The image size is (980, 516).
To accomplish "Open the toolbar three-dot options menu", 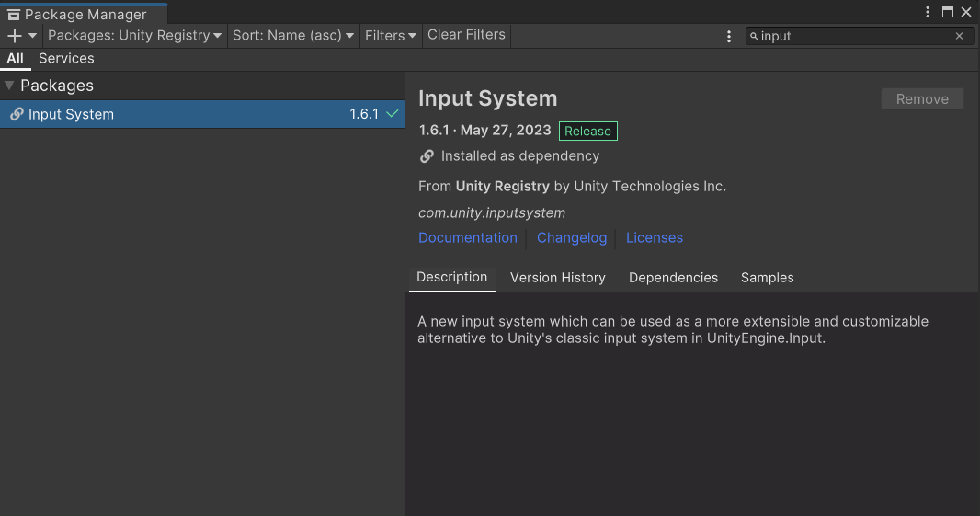I will [x=729, y=36].
